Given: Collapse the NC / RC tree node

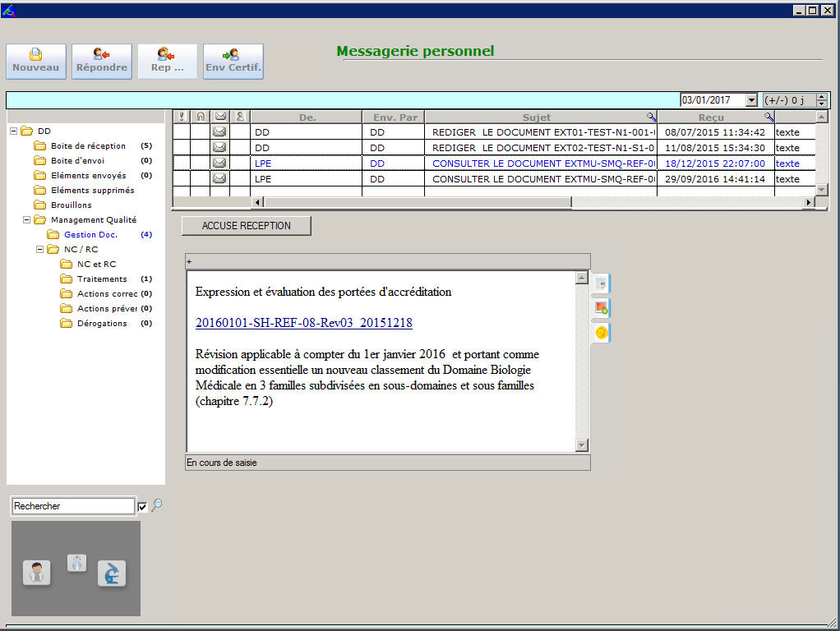Looking at the screenshot, I should [x=40, y=250].
